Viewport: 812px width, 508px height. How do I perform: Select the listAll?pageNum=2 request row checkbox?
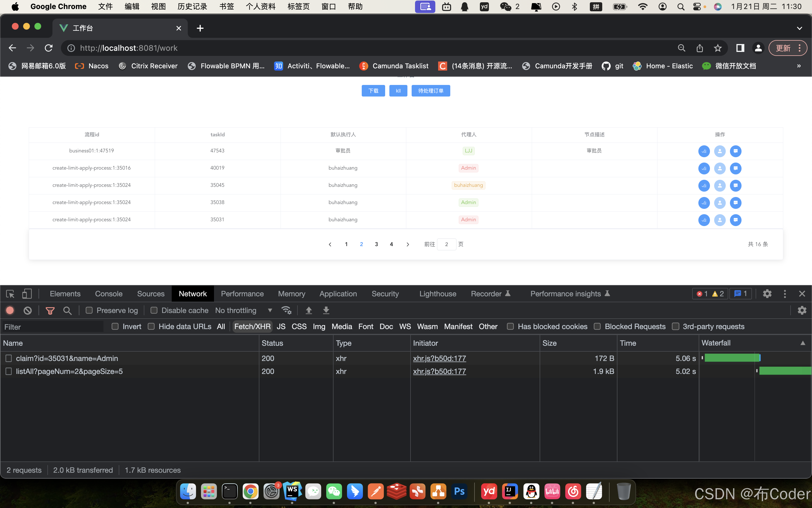pos(9,372)
